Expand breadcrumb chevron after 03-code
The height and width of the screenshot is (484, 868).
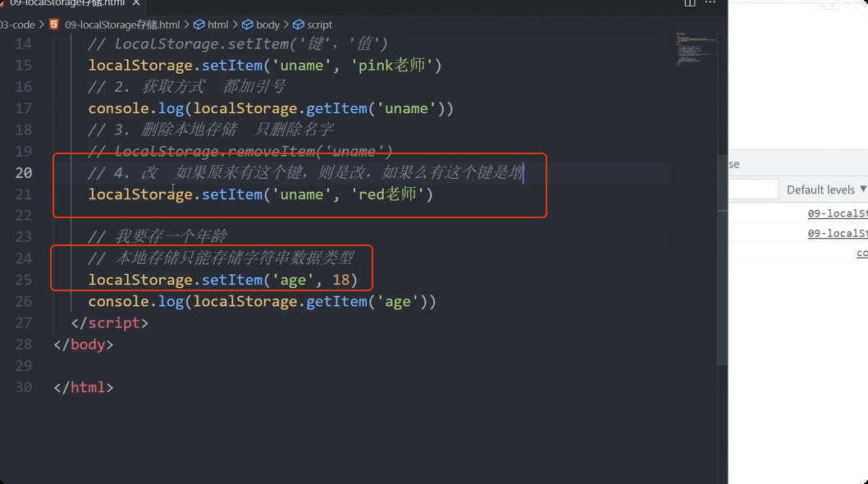(42, 25)
